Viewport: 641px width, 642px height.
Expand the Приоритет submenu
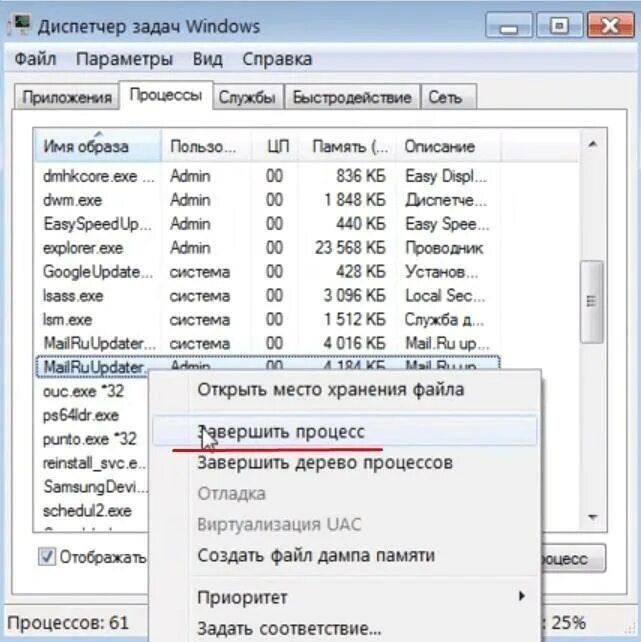(345, 597)
